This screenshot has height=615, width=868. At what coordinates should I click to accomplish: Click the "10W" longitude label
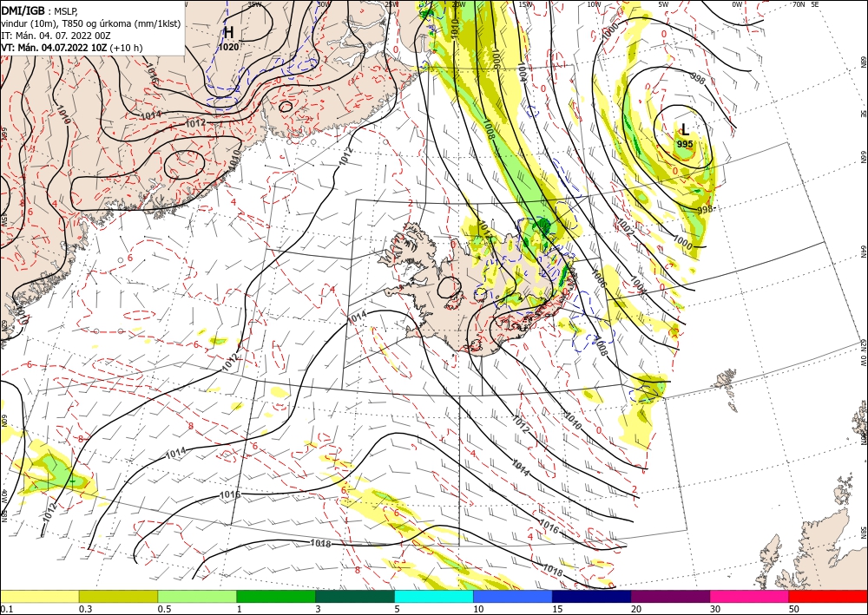click(x=594, y=4)
